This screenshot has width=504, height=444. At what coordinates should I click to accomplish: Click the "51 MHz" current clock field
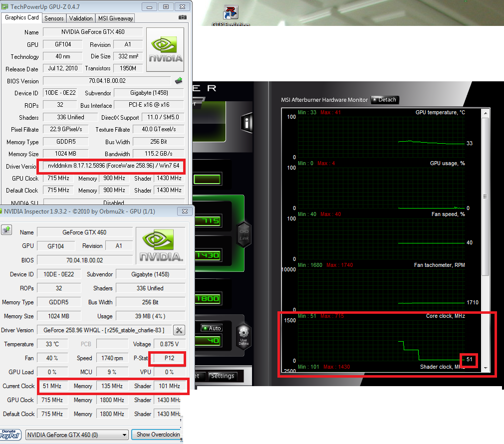click(52, 386)
